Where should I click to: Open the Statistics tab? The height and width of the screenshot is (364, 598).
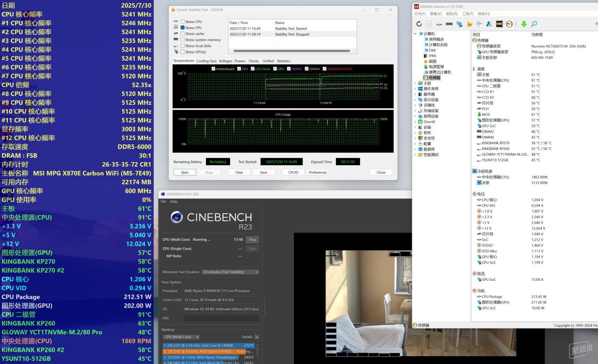coord(284,61)
